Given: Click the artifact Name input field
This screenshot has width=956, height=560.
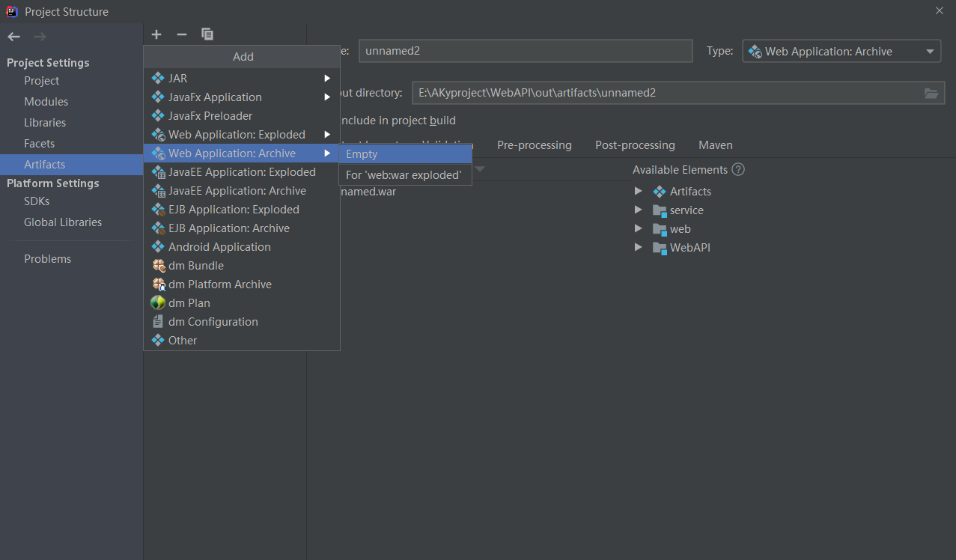Looking at the screenshot, I should tap(525, 51).
